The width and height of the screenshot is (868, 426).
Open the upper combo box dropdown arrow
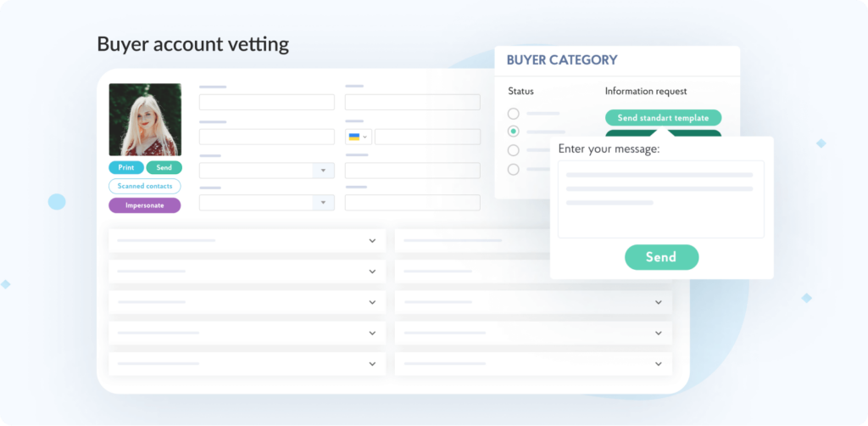[323, 171]
